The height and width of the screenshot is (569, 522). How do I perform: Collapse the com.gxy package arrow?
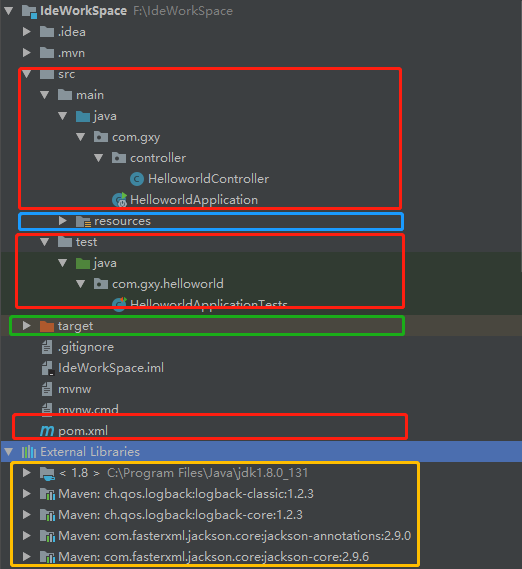point(81,137)
